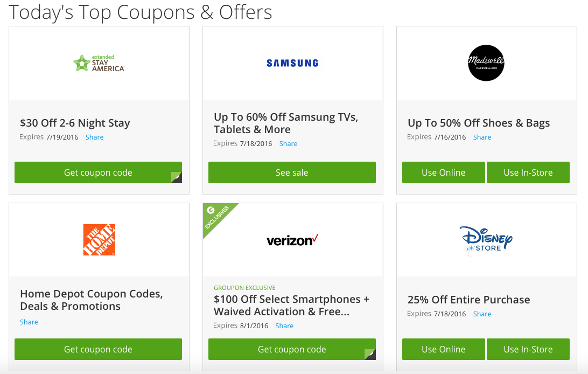This screenshot has width=588, height=374.
Task: Click the Madewell circular logo
Action: 486,63
